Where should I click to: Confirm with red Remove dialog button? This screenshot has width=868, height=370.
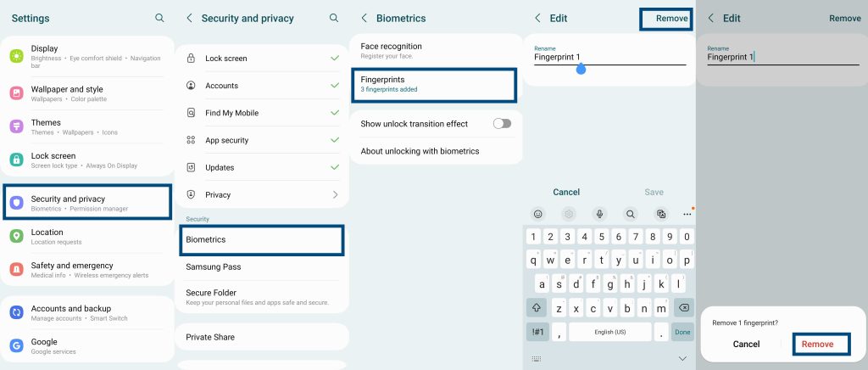pos(817,344)
